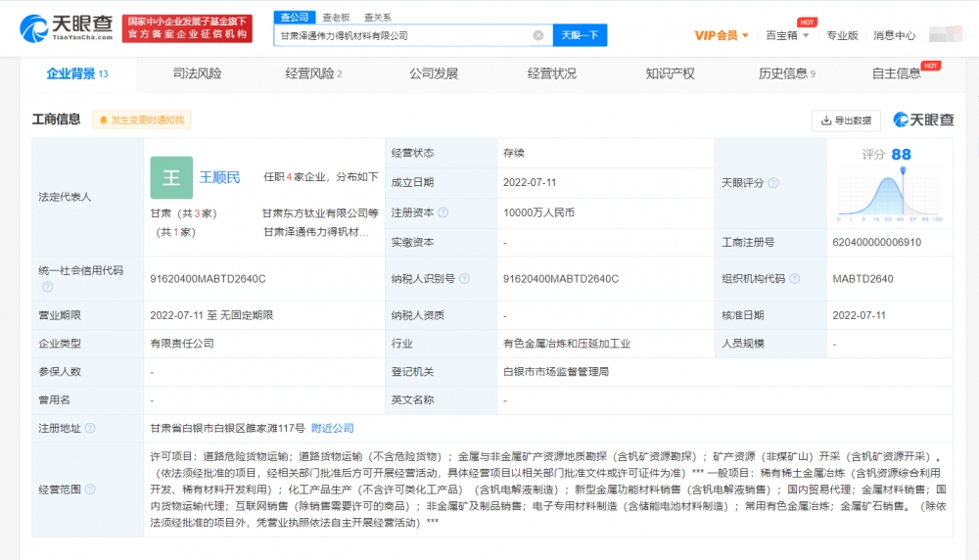Click the user avatar in top right

(945, 35)
